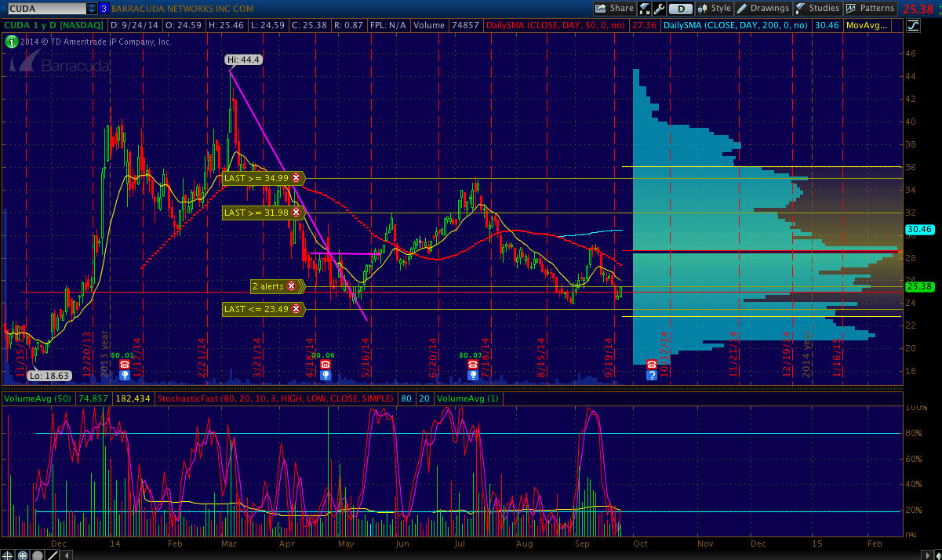This screenshot has width=942, height=560.
Task: Click October earnings phone icon
Action: [x=651, y=365]
